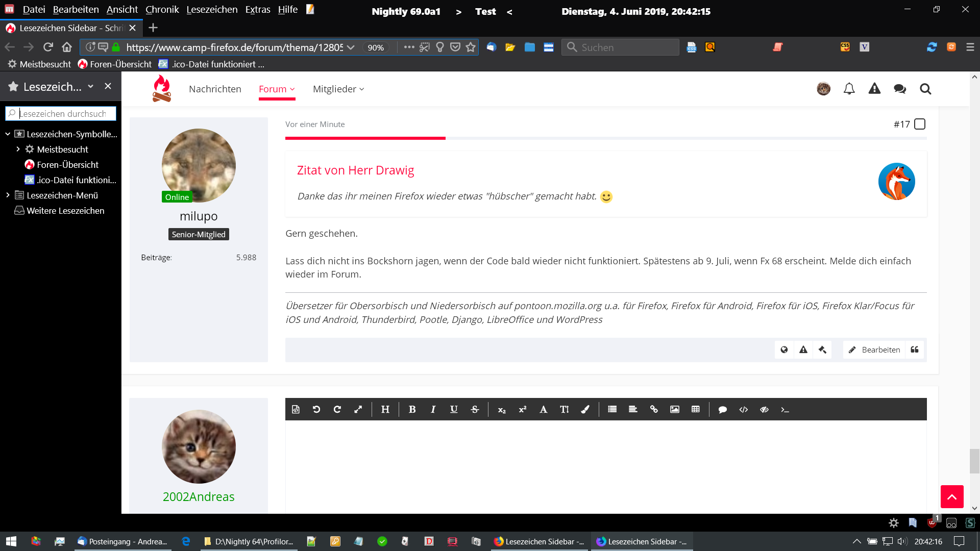Screen dimensions: 980x551
Task: Expand the Lesezeichen-Menü folder
Action: [x=8, y=195]
